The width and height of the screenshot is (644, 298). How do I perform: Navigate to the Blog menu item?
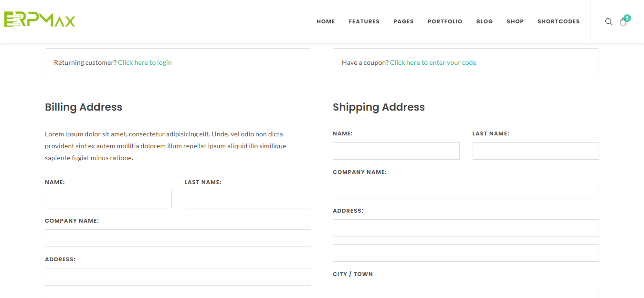(484, 21)
